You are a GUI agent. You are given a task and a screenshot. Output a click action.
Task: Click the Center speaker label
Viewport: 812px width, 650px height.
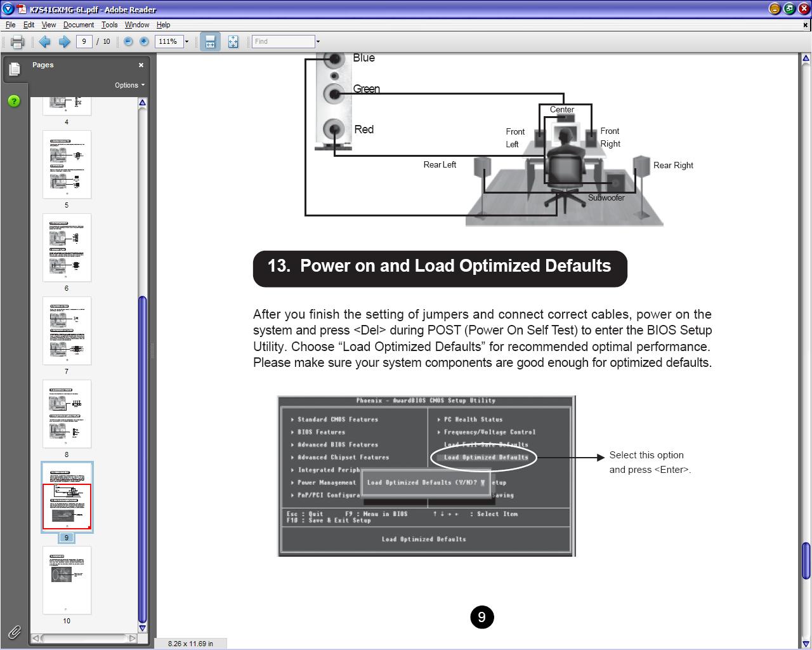[562, 110]
